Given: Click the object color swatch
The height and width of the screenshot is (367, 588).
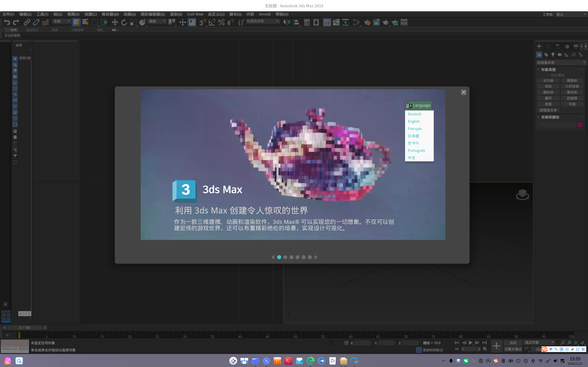Looking at the screenshot, I should pos(580,125).
